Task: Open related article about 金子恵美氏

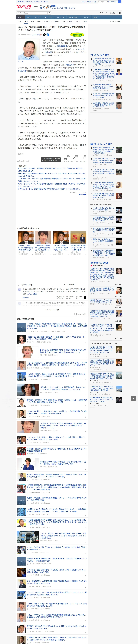Action: tap(51, 175)
